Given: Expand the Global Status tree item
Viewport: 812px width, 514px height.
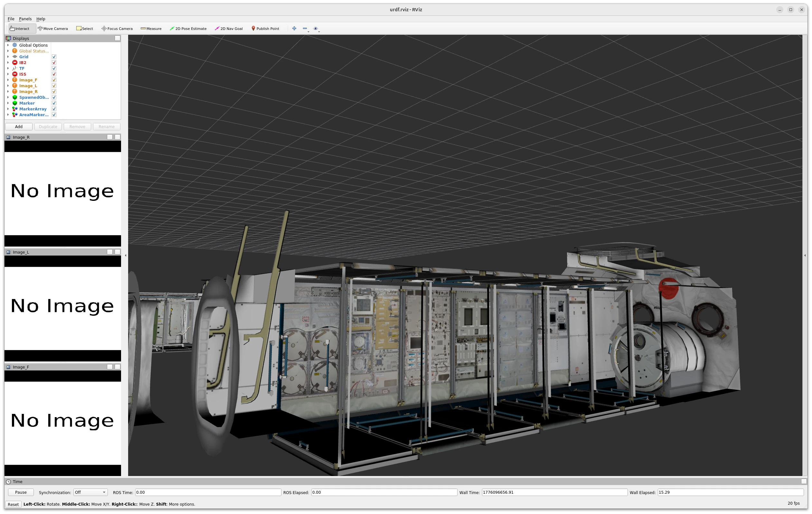Looking at the screenshot, I should pyautogui.click(x=8, y=51).
